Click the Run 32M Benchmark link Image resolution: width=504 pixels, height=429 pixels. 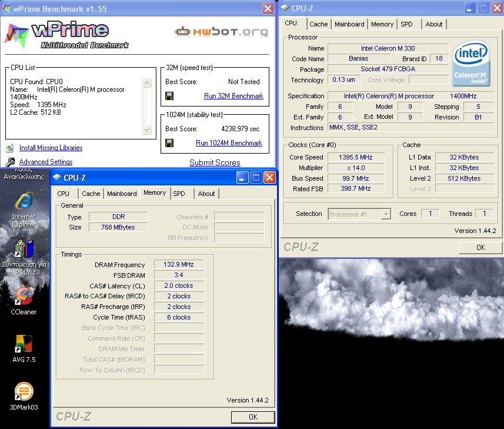point(233,96)
